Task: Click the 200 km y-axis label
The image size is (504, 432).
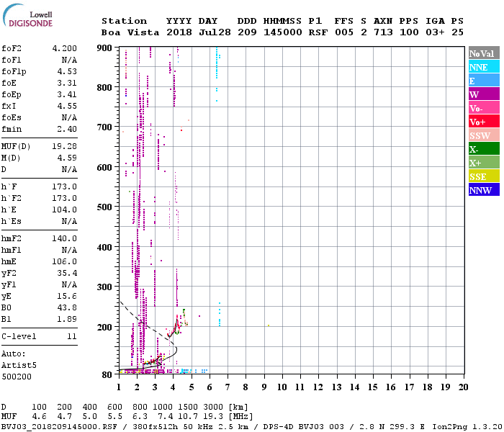Action: pos(104,327)
